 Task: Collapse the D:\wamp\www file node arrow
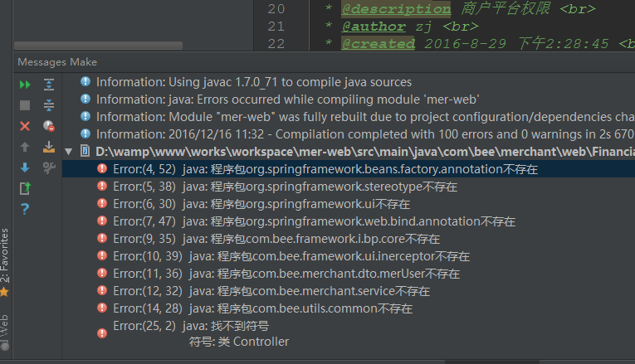coord(68,152)
